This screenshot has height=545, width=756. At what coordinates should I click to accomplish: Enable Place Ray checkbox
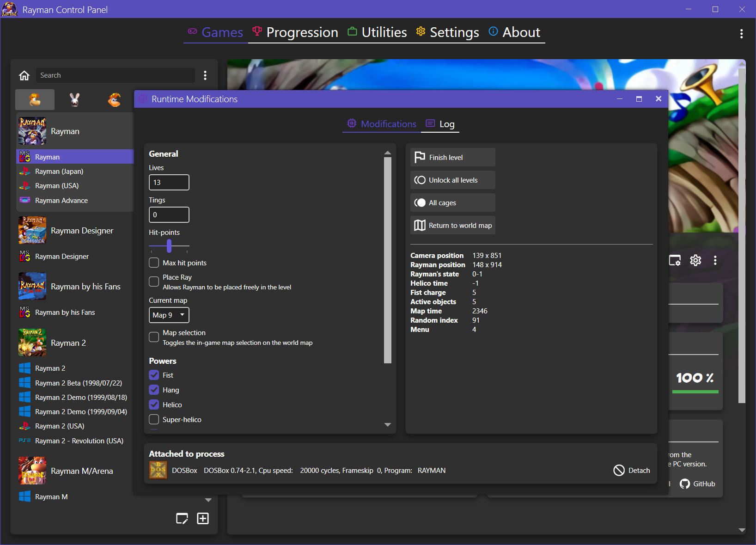point(154,282)
